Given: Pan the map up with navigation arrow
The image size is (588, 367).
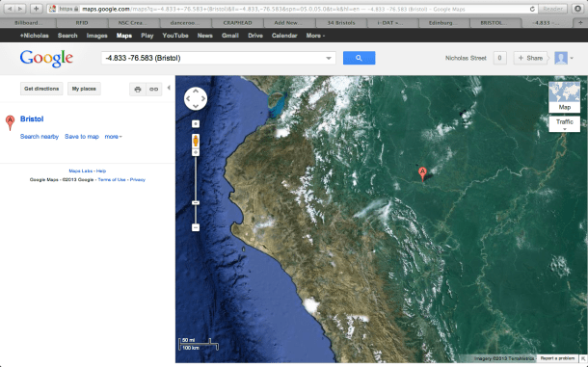Looking at the screenshot, I should tap(196, 92).
